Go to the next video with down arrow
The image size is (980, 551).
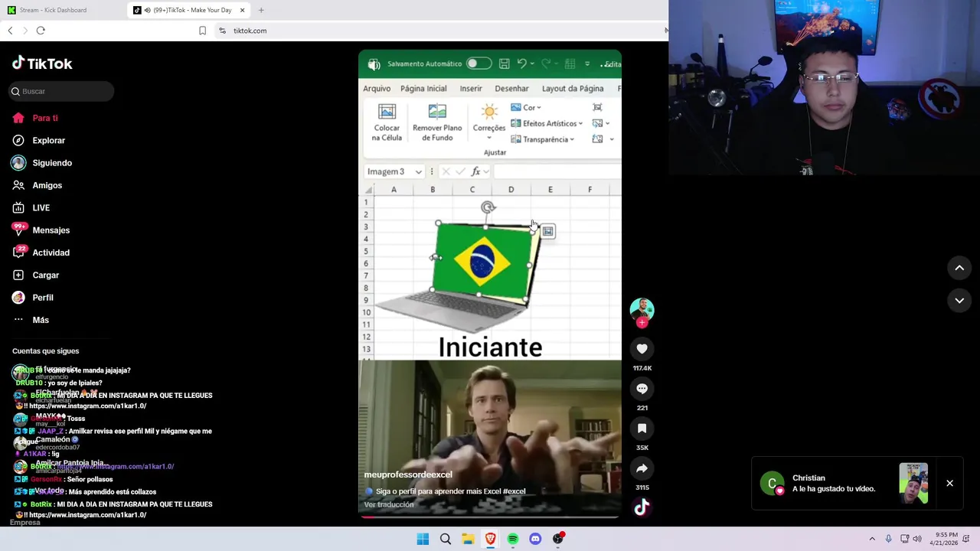[959, 301]
